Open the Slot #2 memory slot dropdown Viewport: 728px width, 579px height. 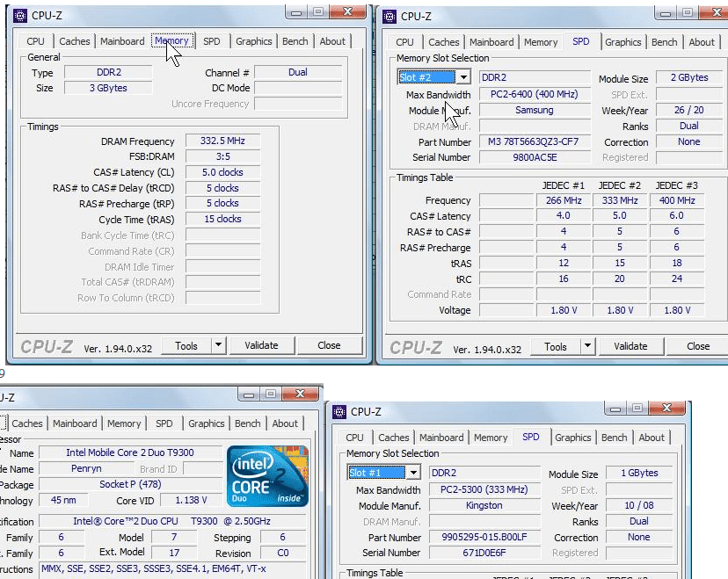point(463,77)
